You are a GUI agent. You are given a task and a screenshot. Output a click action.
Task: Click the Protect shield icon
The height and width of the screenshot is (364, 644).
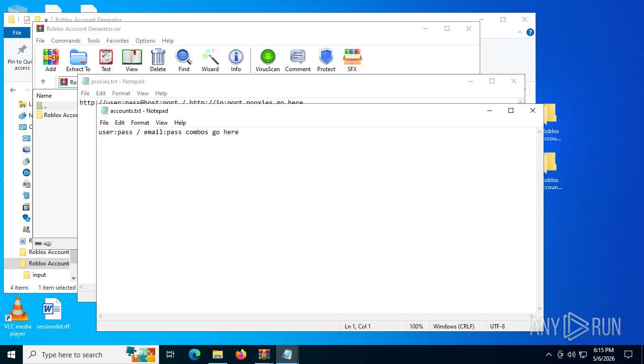click(x=326, y=60)
